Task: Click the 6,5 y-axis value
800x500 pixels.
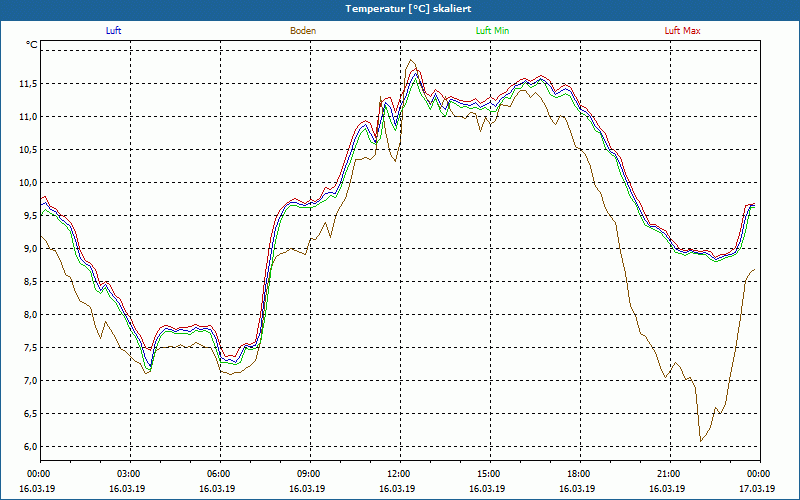Action: click(x=30, y=414)
